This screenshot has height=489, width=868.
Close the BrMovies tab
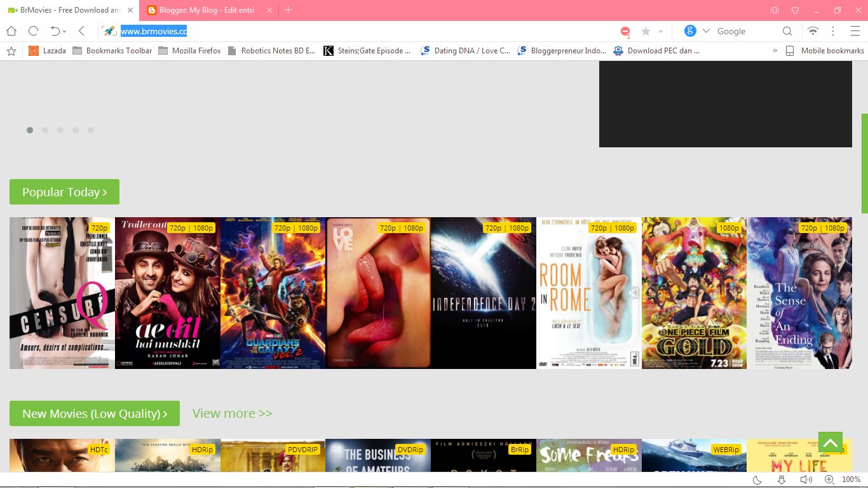(130, 10)
